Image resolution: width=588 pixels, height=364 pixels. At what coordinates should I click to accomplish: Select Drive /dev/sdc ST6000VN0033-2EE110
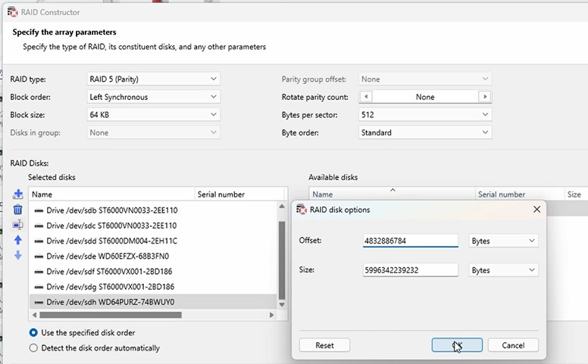pos(153,226)
